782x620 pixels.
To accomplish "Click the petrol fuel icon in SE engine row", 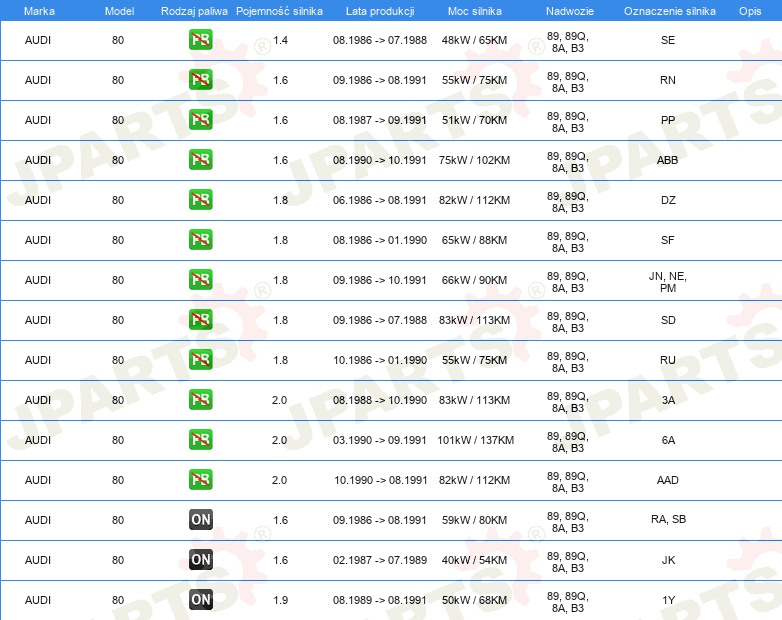I will click(x=200, y=40).
